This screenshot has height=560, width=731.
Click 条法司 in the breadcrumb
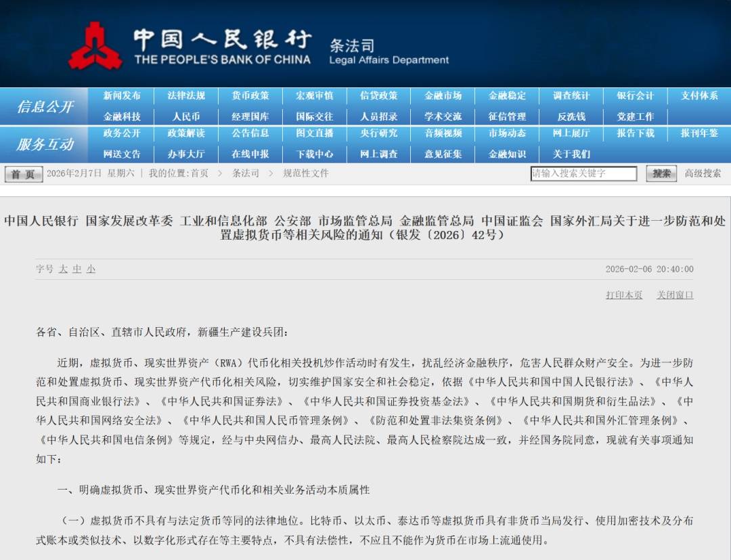pos(246,173)
